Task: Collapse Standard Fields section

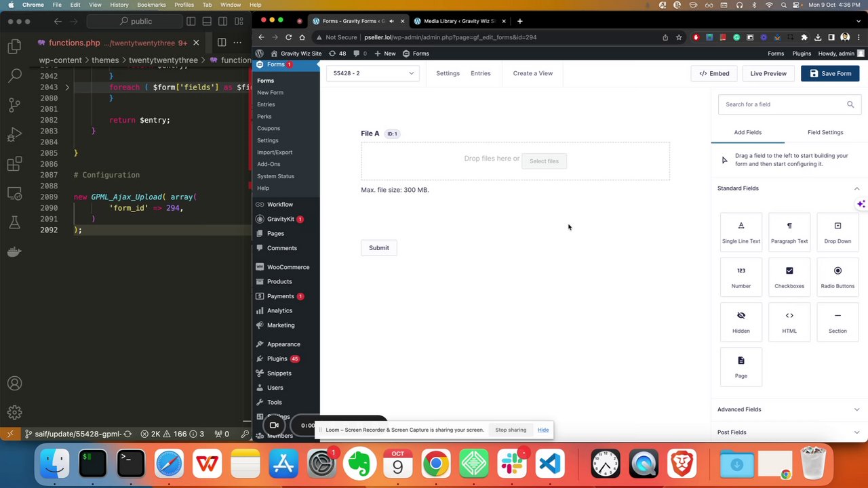Action: coord(856,188)
